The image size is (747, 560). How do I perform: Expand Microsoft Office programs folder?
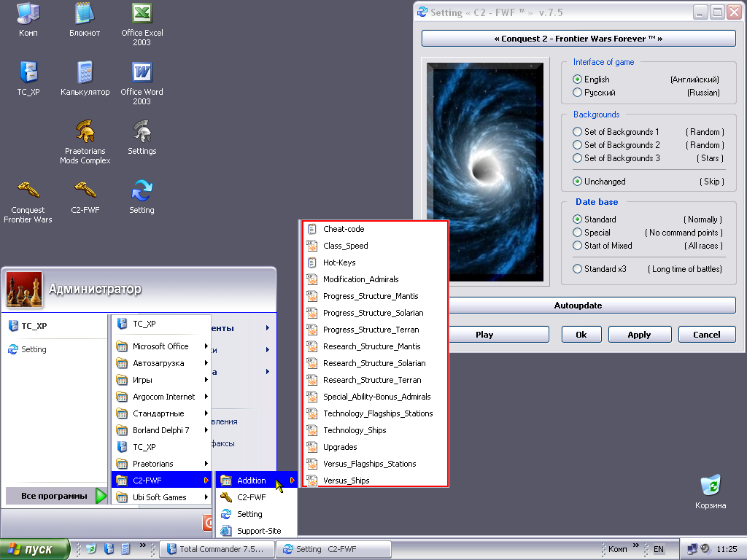tap(162, 346)
